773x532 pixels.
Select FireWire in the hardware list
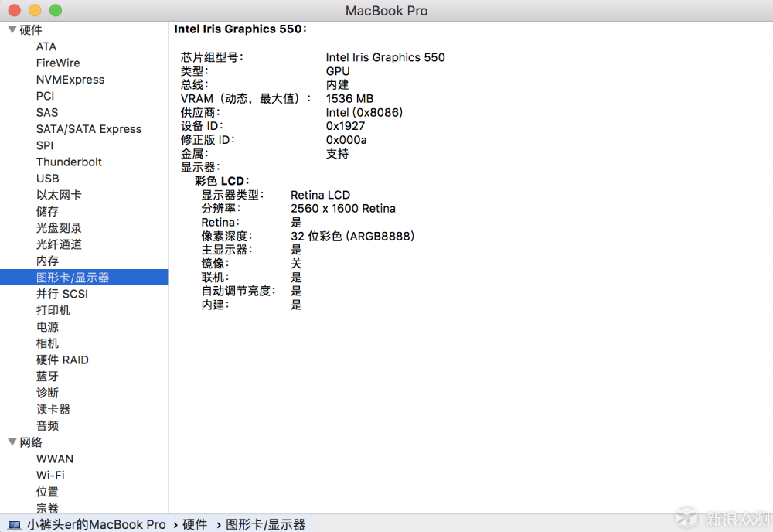point(58,63)
